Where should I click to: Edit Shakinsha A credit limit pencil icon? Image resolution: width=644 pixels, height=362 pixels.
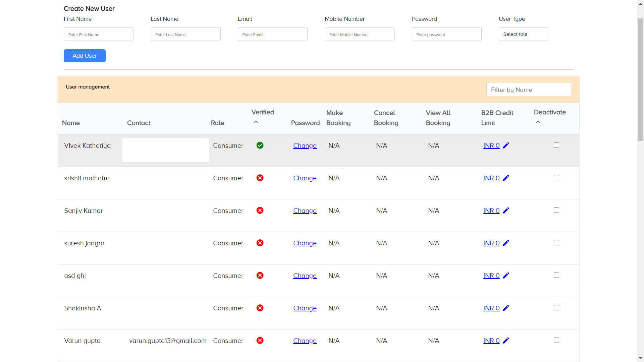point(506,308)
